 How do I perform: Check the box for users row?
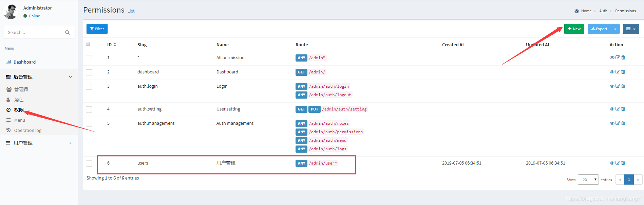pos(89,164)
